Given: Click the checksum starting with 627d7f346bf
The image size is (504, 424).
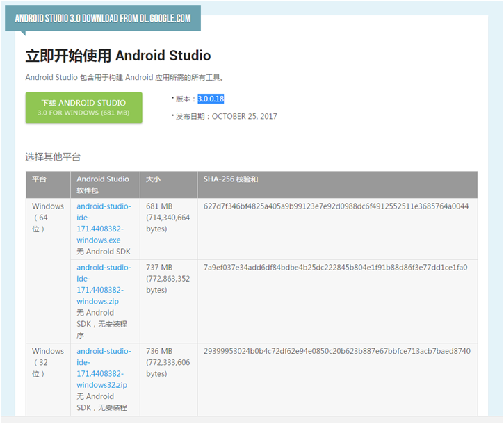Looking at the screenshot, I should click(x=336, y=206).
